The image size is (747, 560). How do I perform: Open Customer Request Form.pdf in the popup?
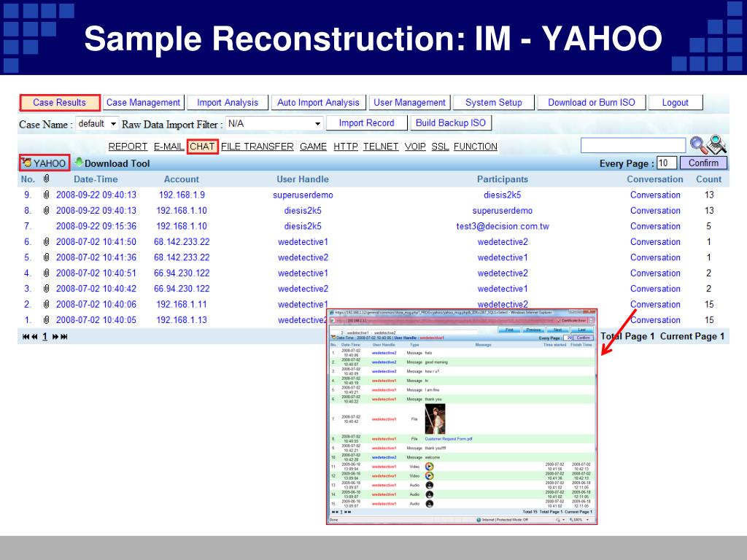449,439
